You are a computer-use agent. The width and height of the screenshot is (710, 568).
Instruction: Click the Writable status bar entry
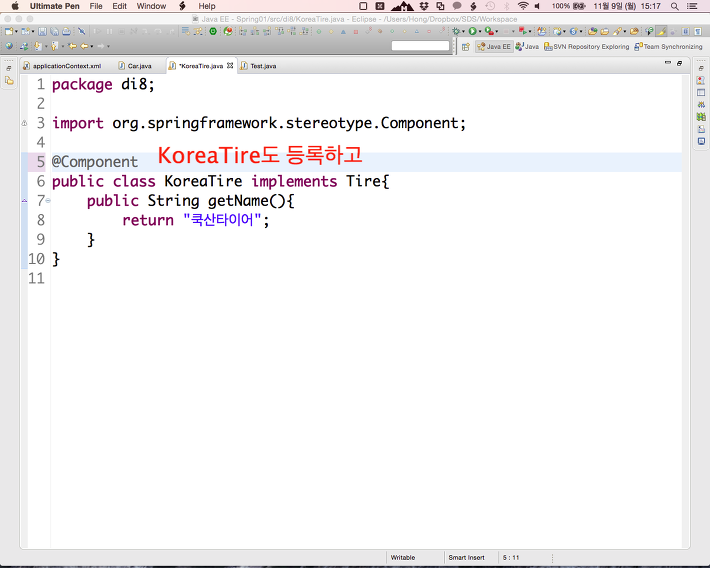pyautogui.click(x=403, y=558)
